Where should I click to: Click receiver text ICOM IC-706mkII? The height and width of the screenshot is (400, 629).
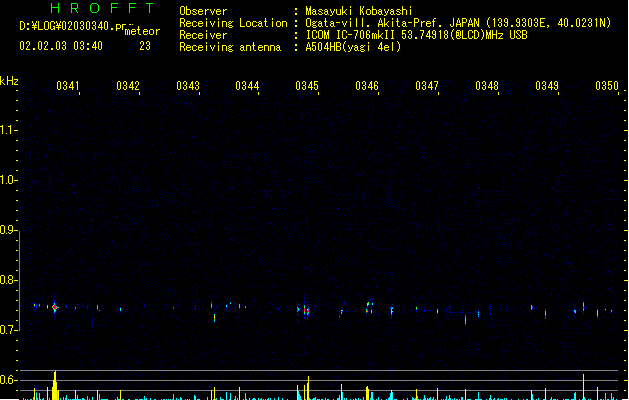coord(350,35)
